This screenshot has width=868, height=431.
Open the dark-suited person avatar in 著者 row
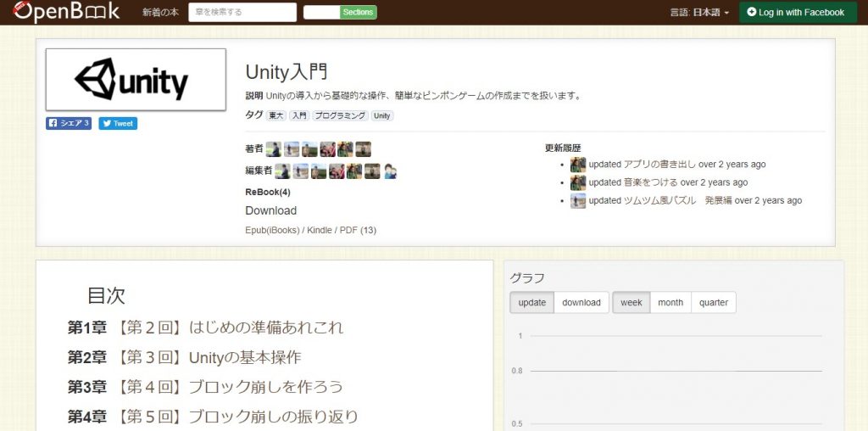[274, 149]
